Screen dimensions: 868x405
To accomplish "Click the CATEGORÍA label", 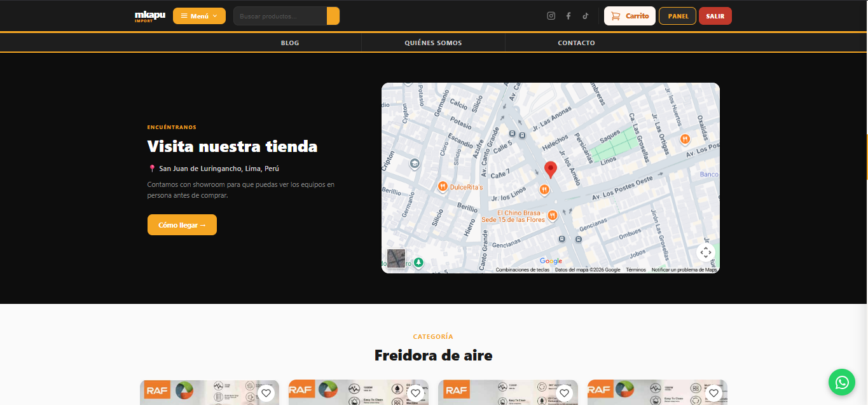I will 433,336.
